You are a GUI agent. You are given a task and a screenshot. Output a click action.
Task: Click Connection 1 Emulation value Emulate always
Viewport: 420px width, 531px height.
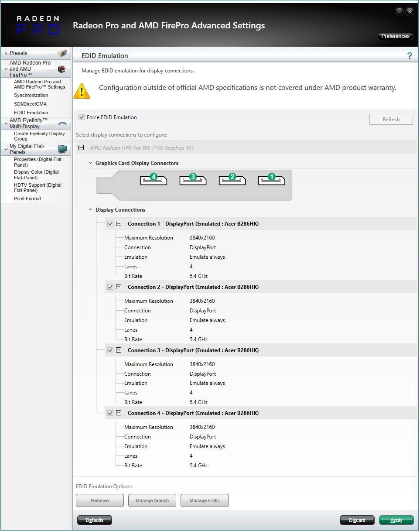coord(207,257)
